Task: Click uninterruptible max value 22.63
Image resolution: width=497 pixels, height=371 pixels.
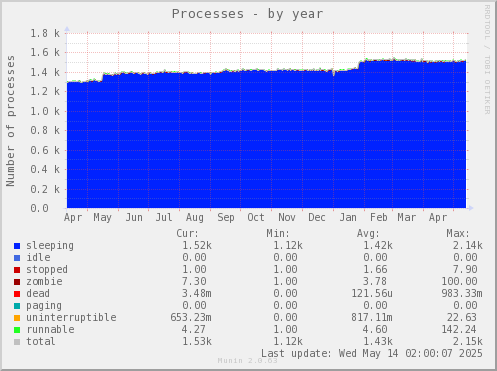Action: 462,318
